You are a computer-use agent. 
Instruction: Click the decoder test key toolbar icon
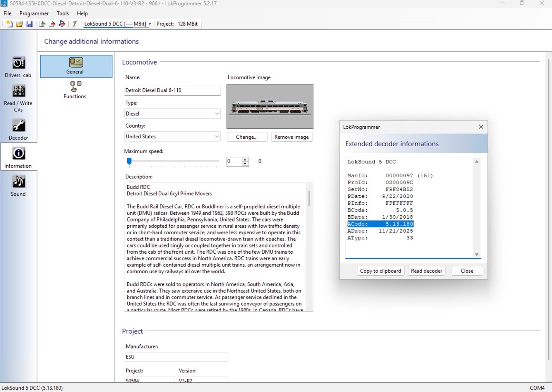click(75, 24)
